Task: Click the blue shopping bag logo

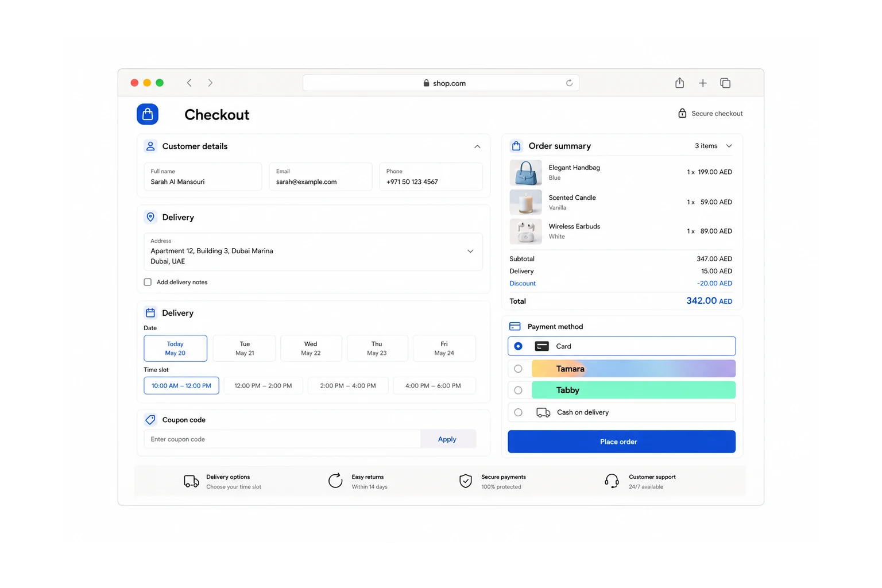Action: click(x=148, y=114)
